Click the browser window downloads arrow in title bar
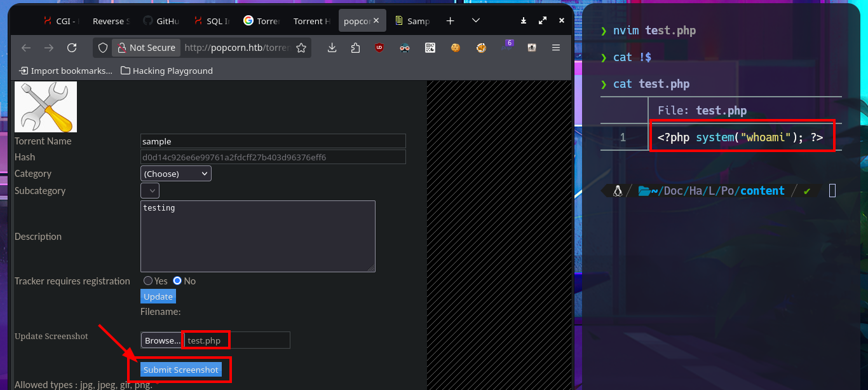The image size is (868, 390). pyautogui.click(x=524, y=21)
